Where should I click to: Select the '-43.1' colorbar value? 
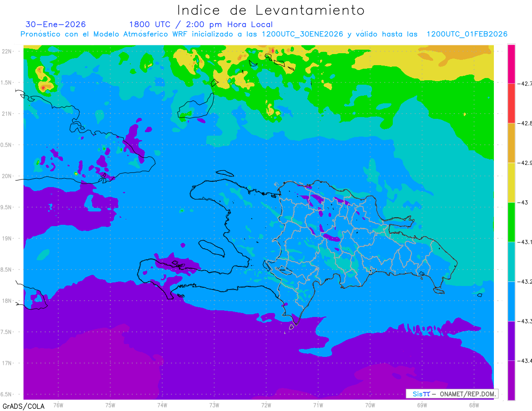click(x=524, y=242)
